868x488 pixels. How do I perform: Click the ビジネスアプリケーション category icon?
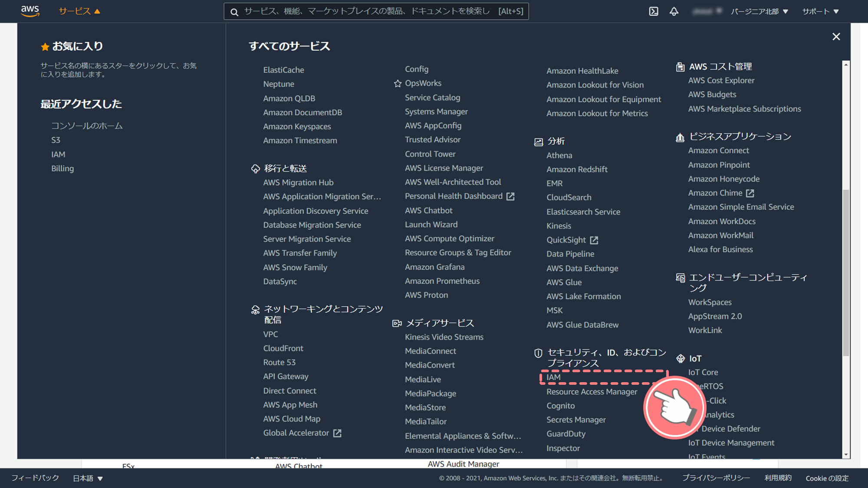click(x=680, y=137)
